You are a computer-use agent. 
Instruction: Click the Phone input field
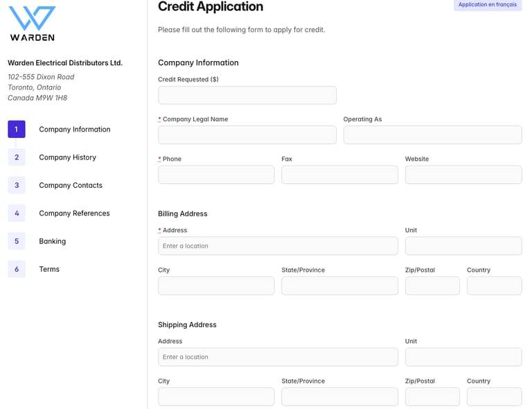coord(216,175)
